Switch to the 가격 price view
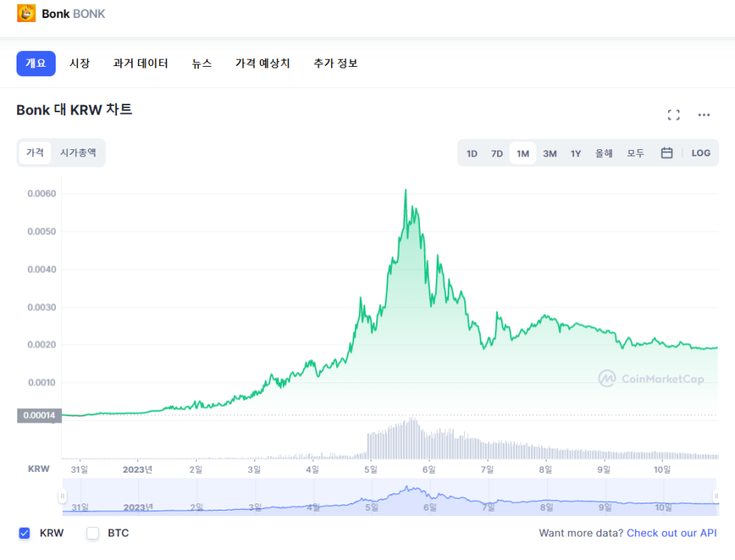Screen dimensions: 735x560 pyautogui.click(x=35, y=153)
